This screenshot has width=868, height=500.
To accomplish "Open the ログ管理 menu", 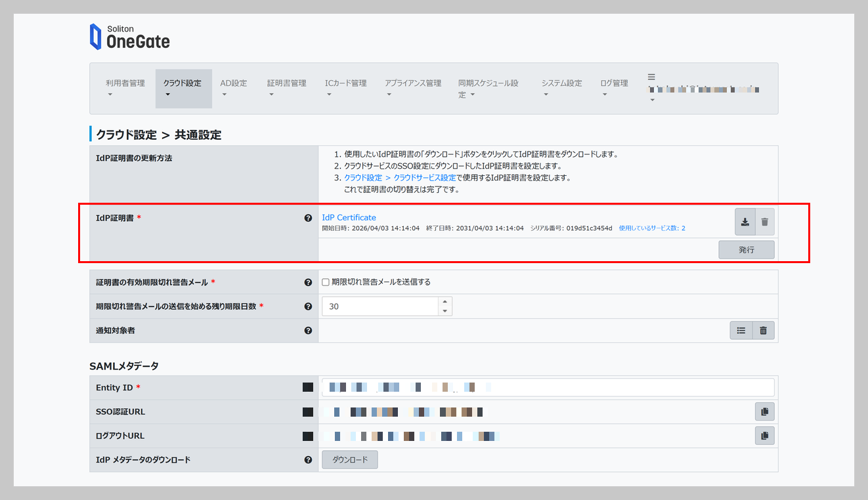I will click(x=614, y=89).
